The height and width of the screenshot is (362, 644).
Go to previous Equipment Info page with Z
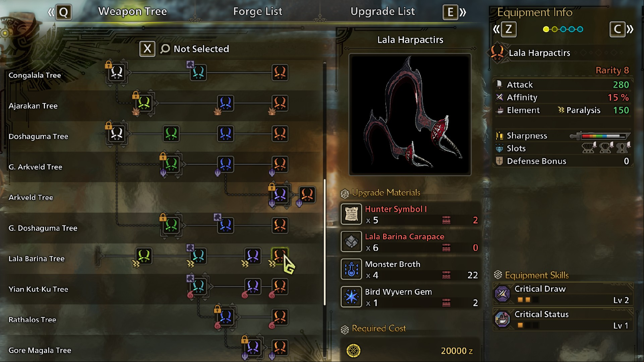click(509, 29)
